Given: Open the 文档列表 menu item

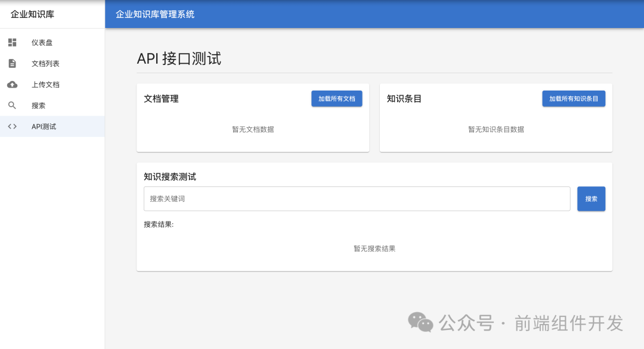Looking at the screenshot, I should pos(52,64).
